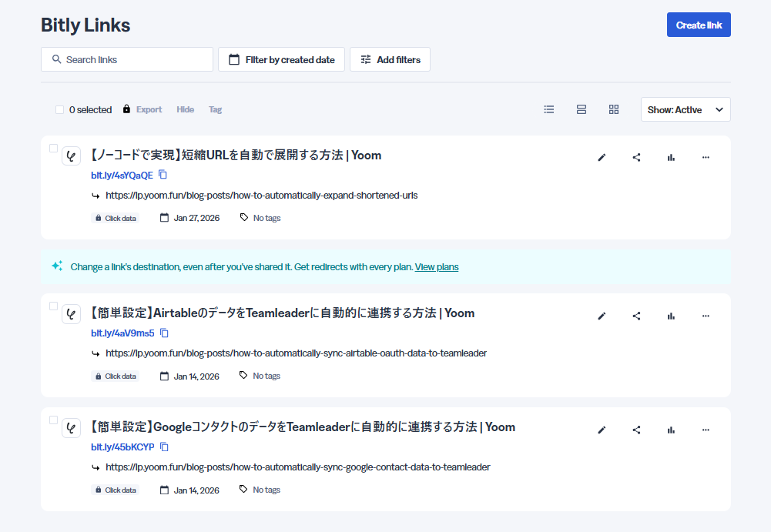The image size is (771, 532).
Task: Select the Airtable Teamleader link checkbox
Action: (x=54, y=306)
